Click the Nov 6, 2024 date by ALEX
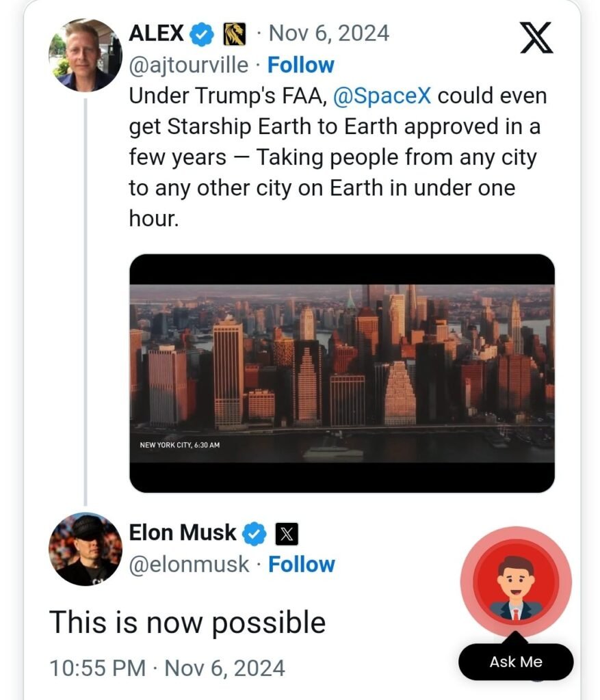600x700 pixels. [x=329, y=33]
